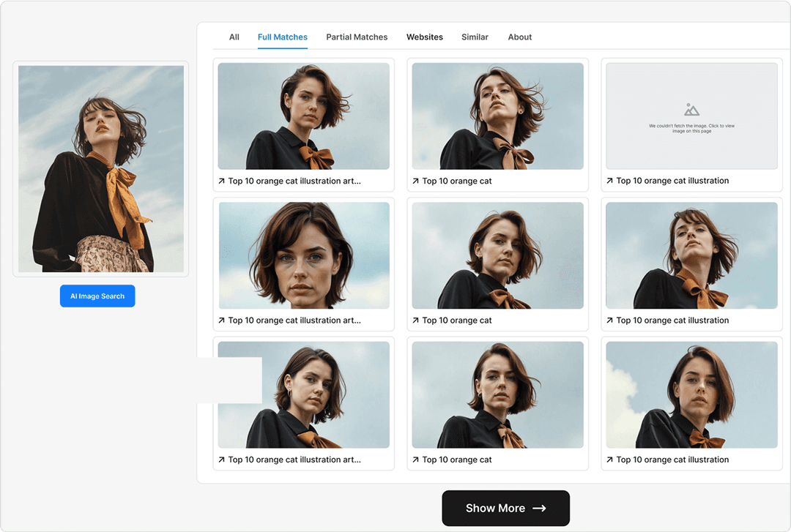The width and height of the screenshot is (791, 532).
Task: Click the right arrow inside the Show More button
Action: click(539, 509)
